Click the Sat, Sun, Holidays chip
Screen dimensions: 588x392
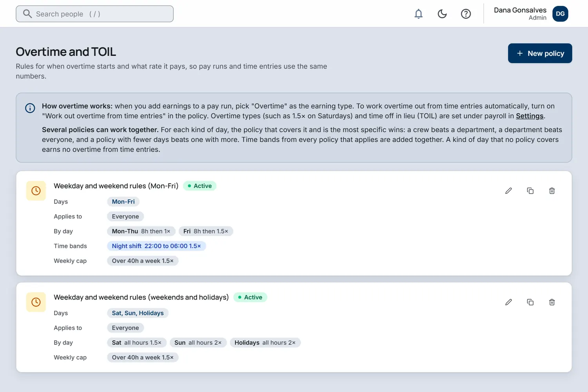tap(138, 313)
